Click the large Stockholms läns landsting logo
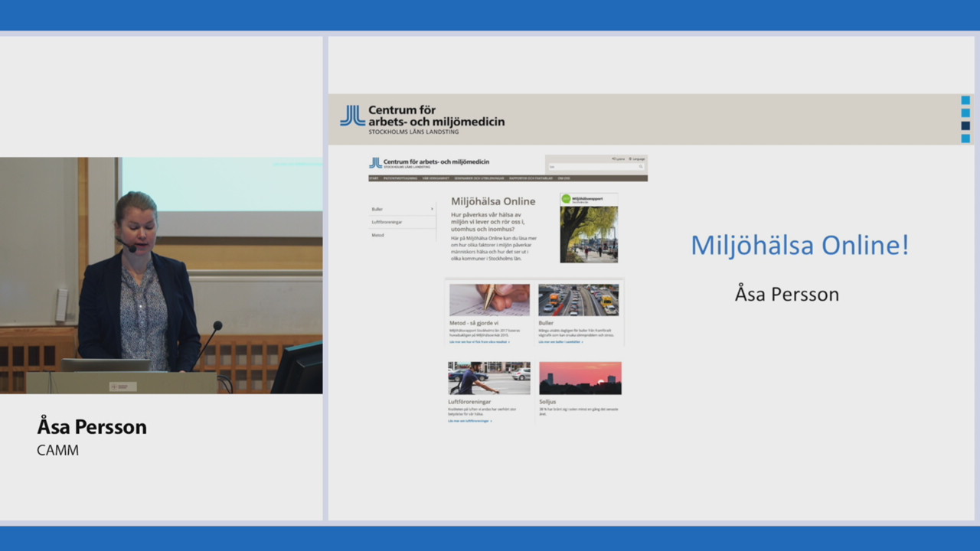The image size is (980, 551). point(353,116)
